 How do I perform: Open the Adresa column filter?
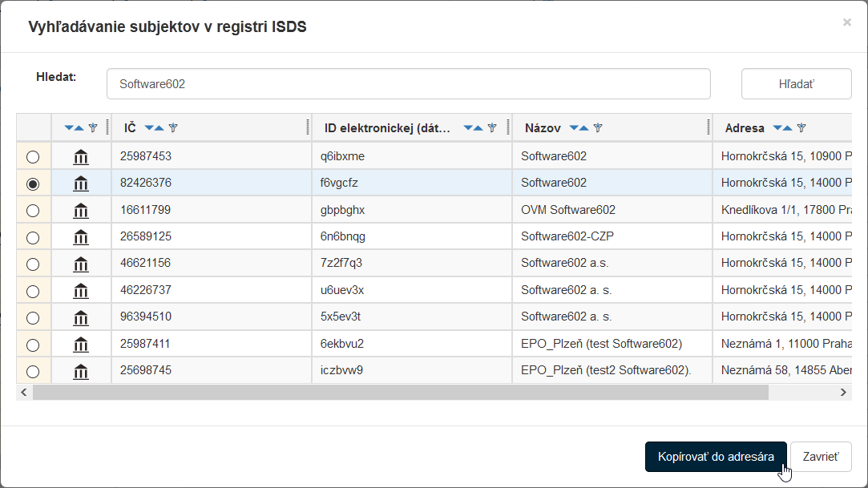point(801,128)
